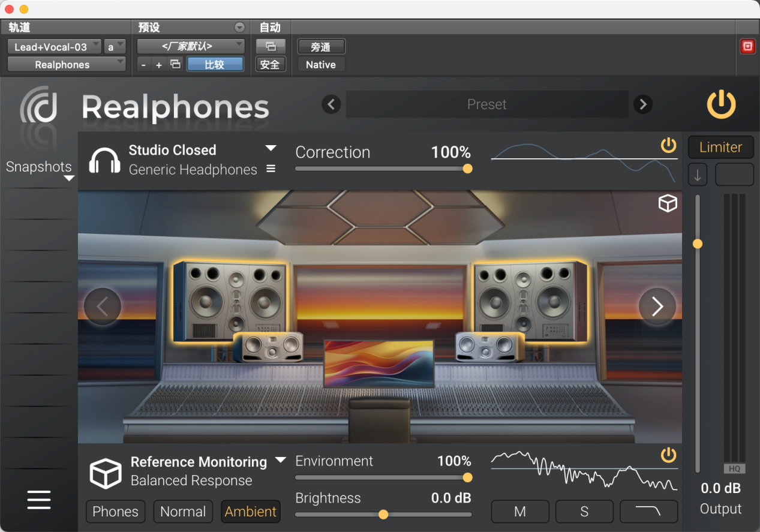Show the next studio room with the right chevron

[657, 306]
